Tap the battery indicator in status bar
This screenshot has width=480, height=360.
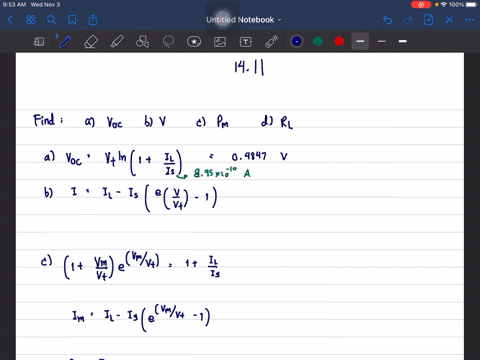click(x=472, y=5)
